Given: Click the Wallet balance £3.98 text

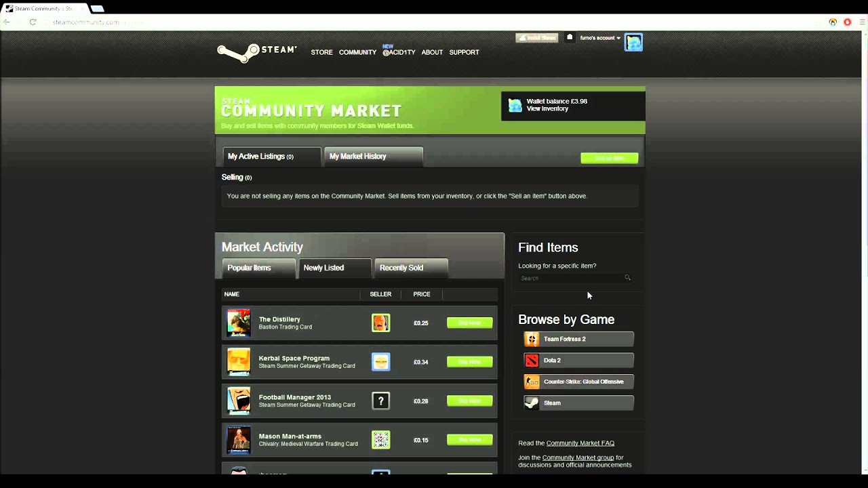Looking at the screenshot, I should (x=557, y=101).
